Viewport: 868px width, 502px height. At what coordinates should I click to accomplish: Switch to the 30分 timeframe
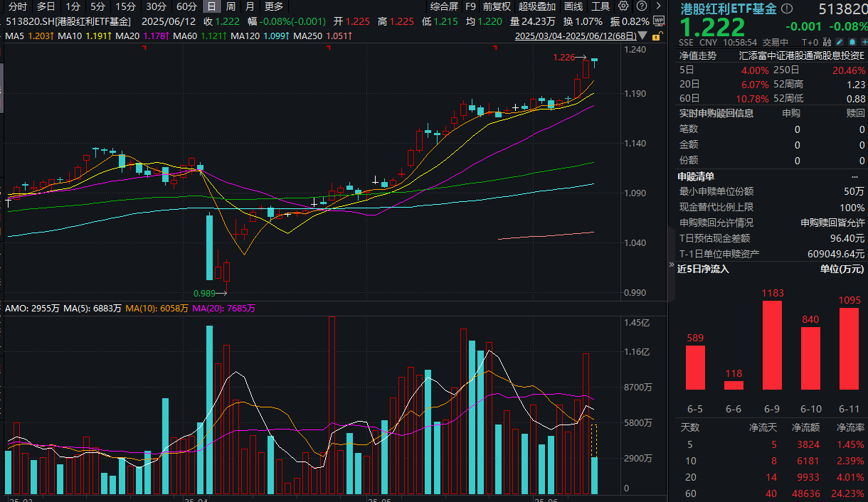pyautogui.click(x=156, y=6)
